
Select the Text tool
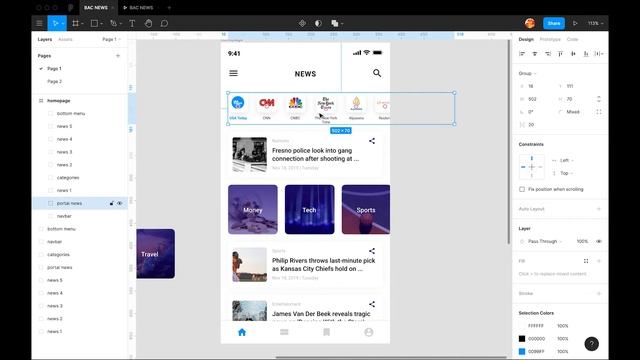click(132, 23)
